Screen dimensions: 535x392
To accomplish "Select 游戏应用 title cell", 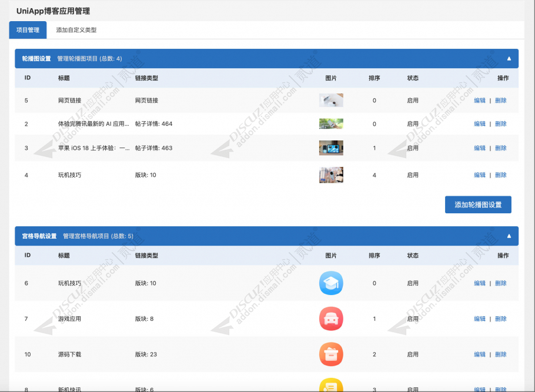I will pyautogui.click(x=69, y=319).
